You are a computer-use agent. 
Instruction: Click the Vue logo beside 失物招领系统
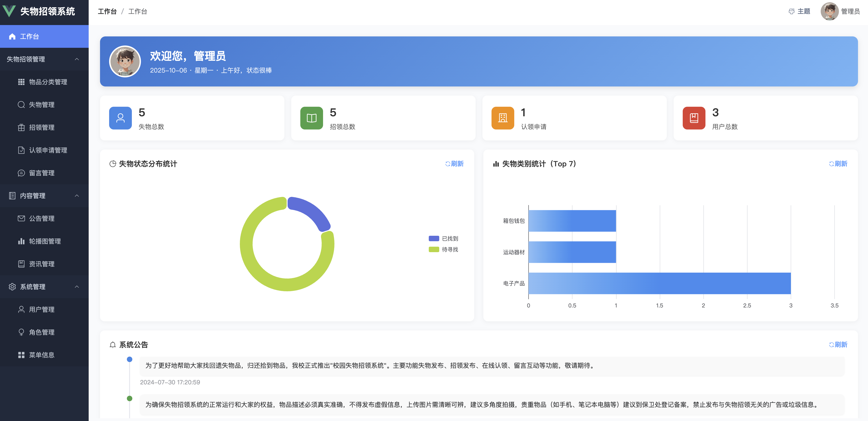click(9, 11)
